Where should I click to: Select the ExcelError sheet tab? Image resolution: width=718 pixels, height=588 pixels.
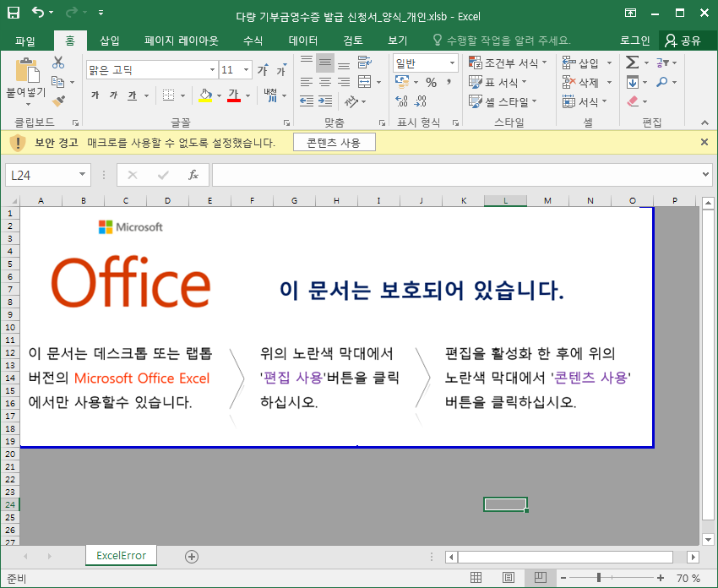click(x=121, y=556)
